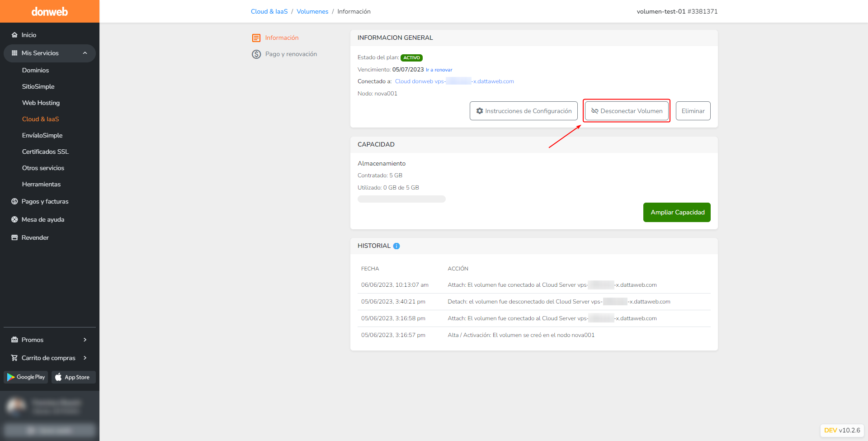
Task: Open Certificados SSL in sidebar
Action: click(45, 152)
